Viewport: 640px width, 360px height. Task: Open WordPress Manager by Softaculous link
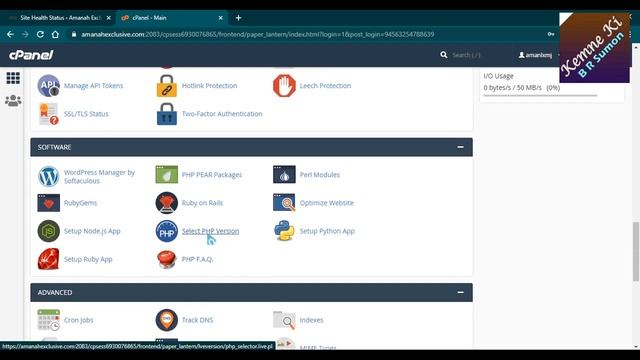99,176
